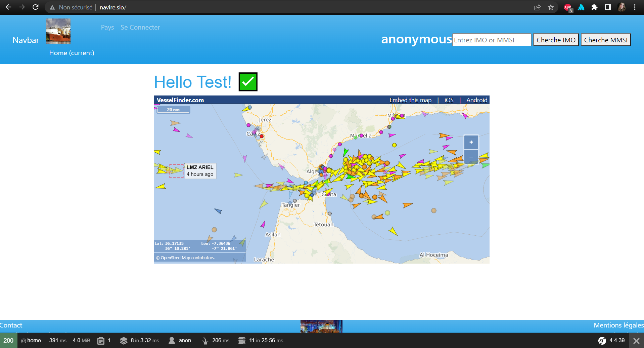Open the Pays menu item
Viewport: 644px width, 348px height.
[107, 28]
